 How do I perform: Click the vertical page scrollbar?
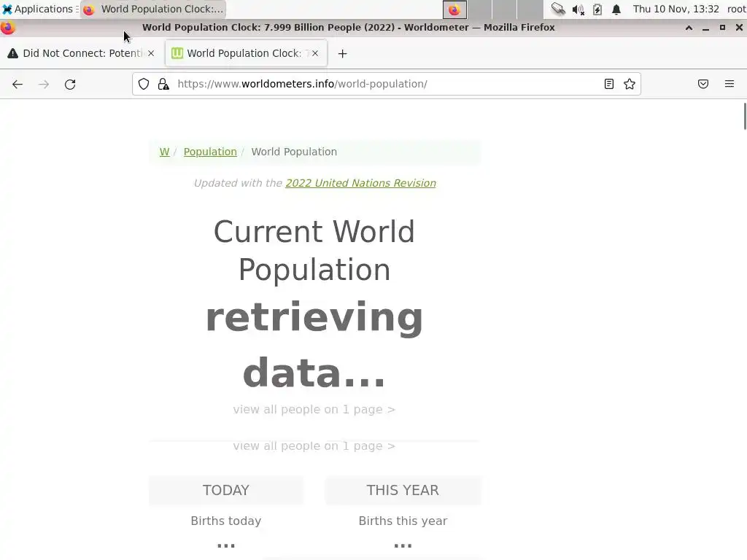pyautogui.click(x=744, y=116)
